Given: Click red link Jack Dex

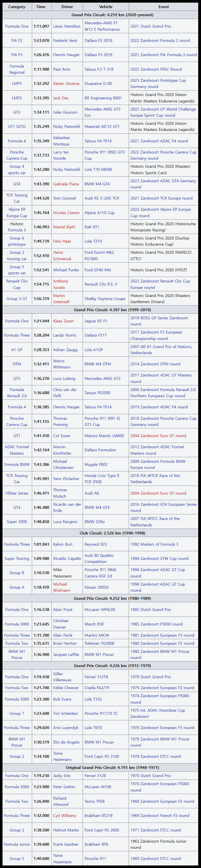Looking at the screenshot, I should [61, 98].
